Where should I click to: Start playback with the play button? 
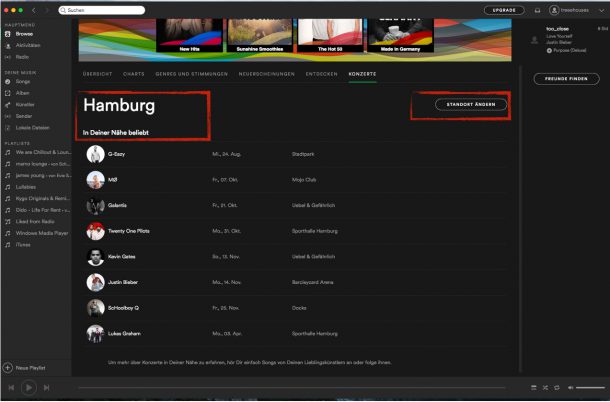click(28, 388)
